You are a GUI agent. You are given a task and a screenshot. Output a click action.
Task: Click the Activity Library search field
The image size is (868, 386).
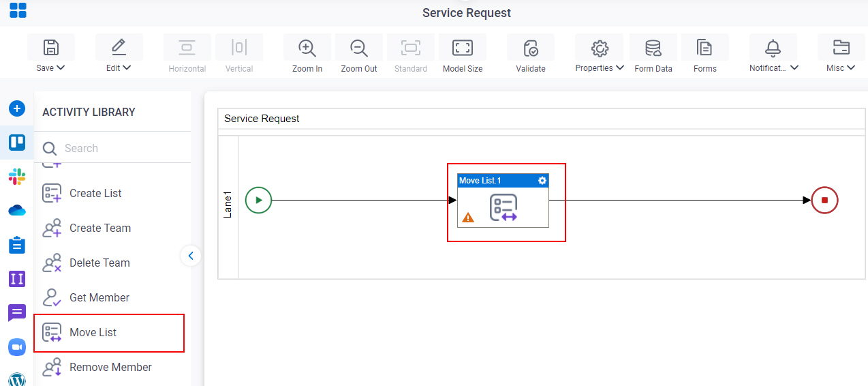click(x=112, y=148)
